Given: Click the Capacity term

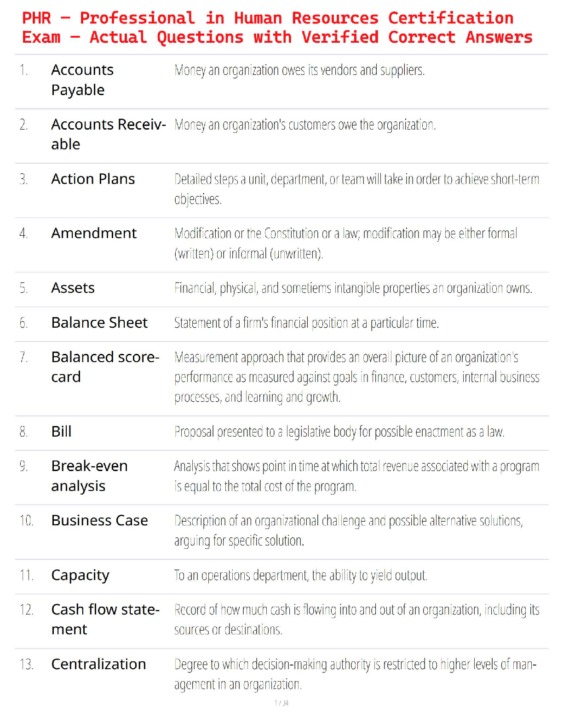Looking at the screenshot, I should pos(80,575).
